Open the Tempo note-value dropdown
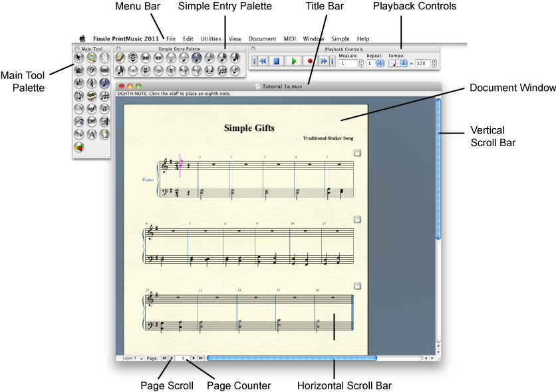 point(398,63)
